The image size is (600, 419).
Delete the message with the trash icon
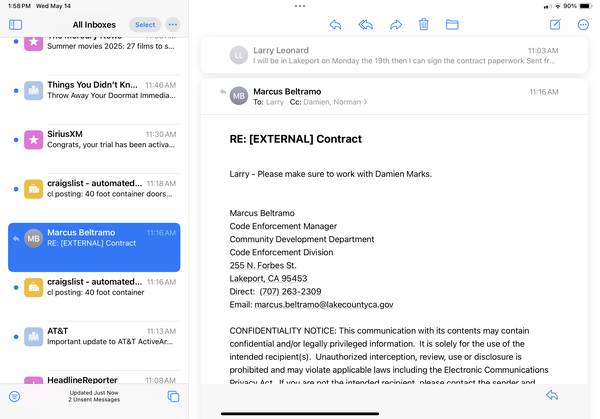coord(424,24)
